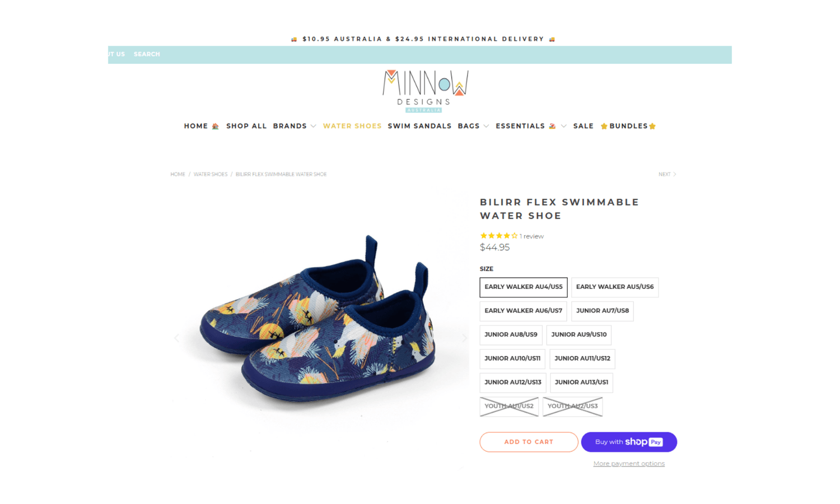The height and width of the screenshot is (504, 840).
Task: Expand the BRANDS dropdown chevron
Action: pyautogui.click(x=313, y=126)
